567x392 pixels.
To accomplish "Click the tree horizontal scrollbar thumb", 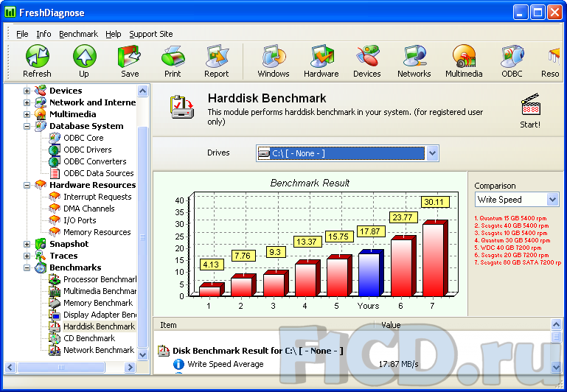I will [x=60, y=368].
